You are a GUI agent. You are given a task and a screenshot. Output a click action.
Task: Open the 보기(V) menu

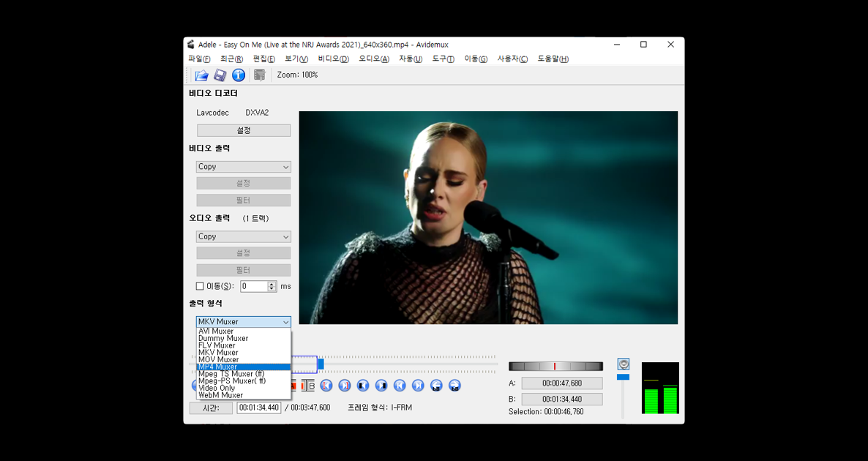pyautogui.click(x=296, y=59)
